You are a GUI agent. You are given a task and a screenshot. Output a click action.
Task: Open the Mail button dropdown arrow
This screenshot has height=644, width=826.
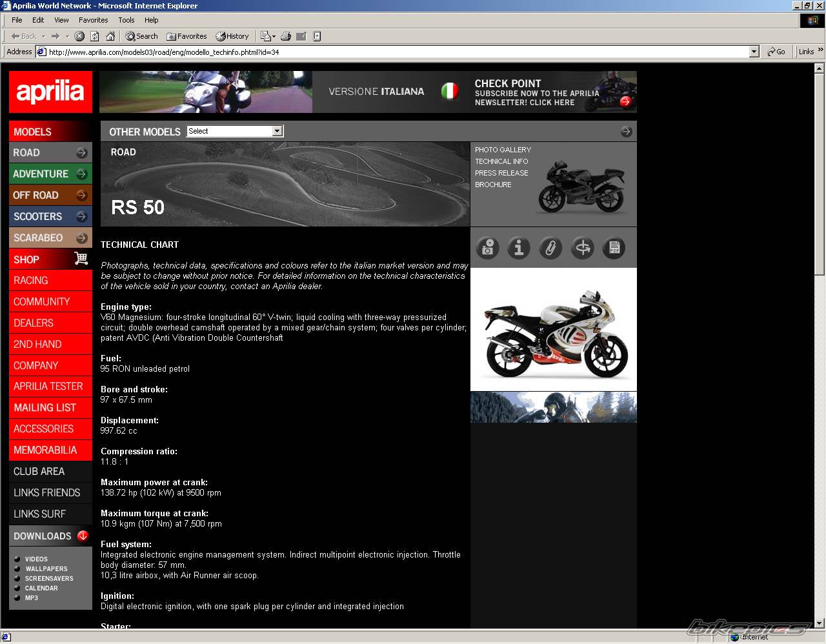click(x=274, y=36)
